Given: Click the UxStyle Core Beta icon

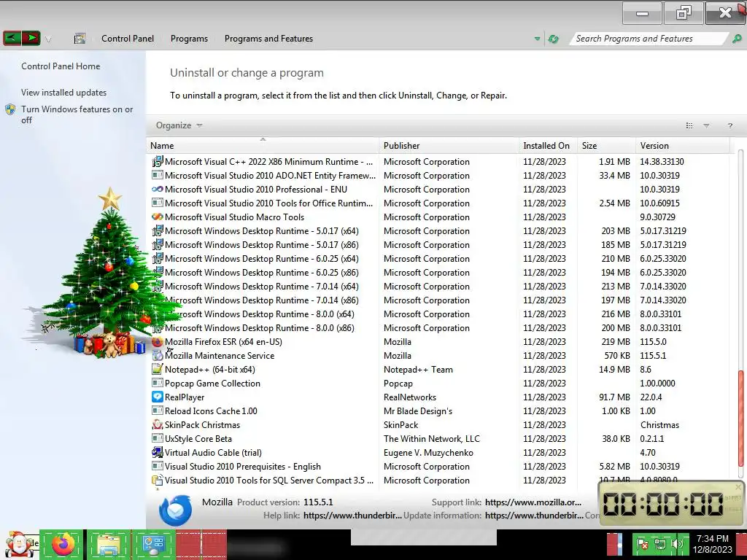Looking at the screenshot, I should (158, 438).
